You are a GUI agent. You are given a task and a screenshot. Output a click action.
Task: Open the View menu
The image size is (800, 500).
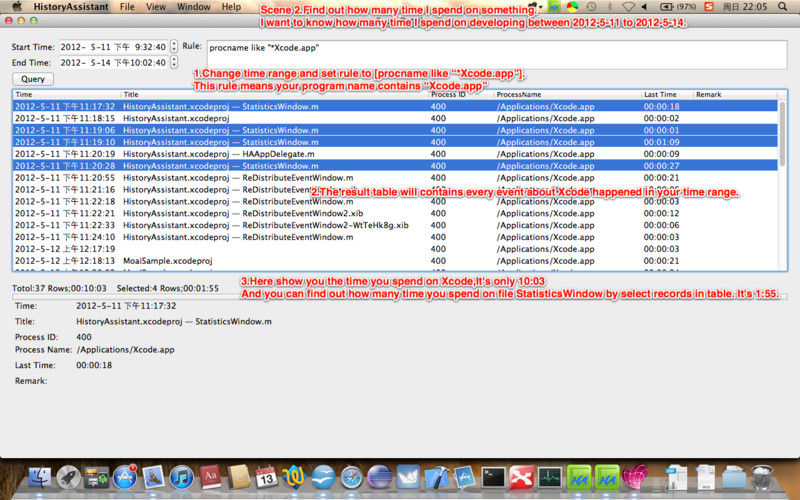(156, 7)
